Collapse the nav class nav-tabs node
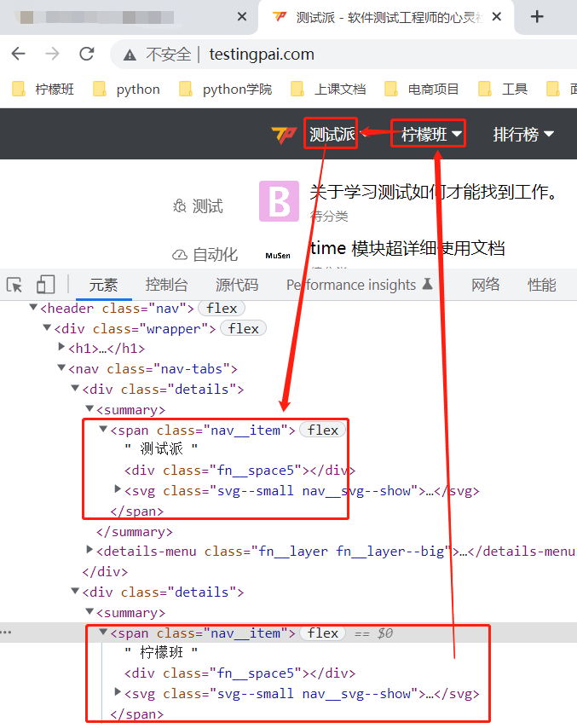577x728 pixels. (x=61, y=368)
